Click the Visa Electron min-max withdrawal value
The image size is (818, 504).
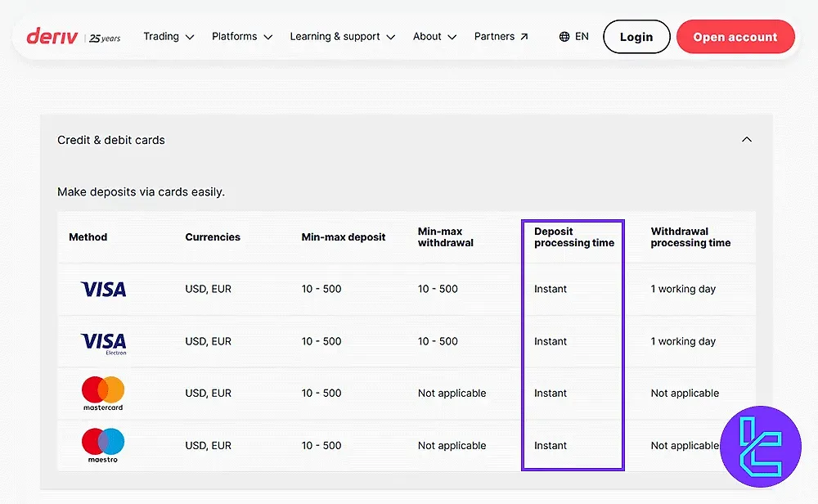(x=438, y=341)
